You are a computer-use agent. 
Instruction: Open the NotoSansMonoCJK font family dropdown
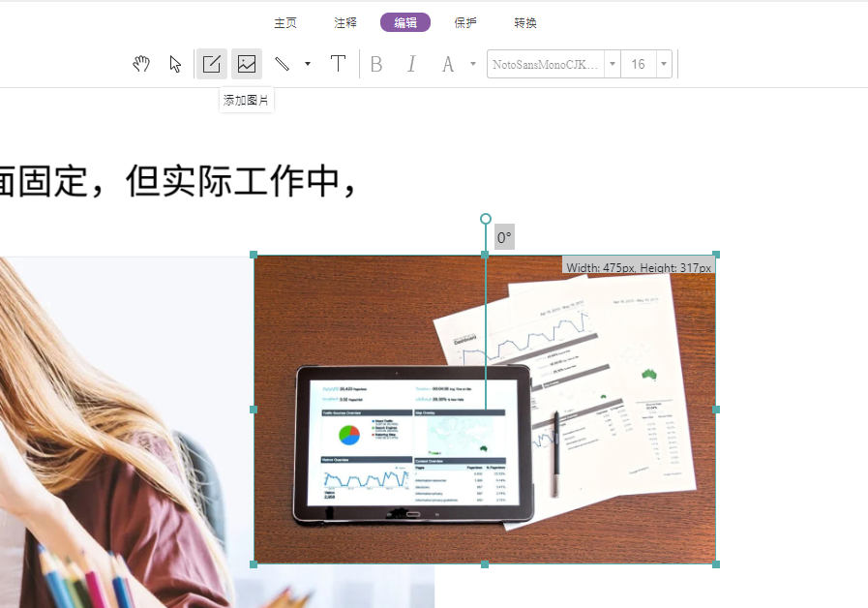[612, 63]
